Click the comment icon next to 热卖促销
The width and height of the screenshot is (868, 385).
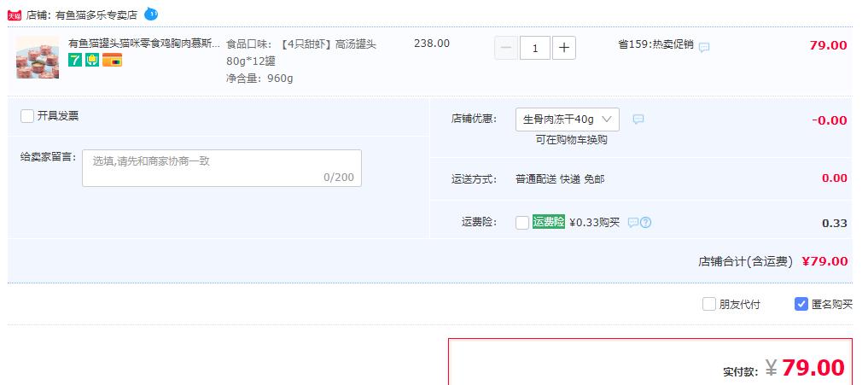[x=703, y=48]
